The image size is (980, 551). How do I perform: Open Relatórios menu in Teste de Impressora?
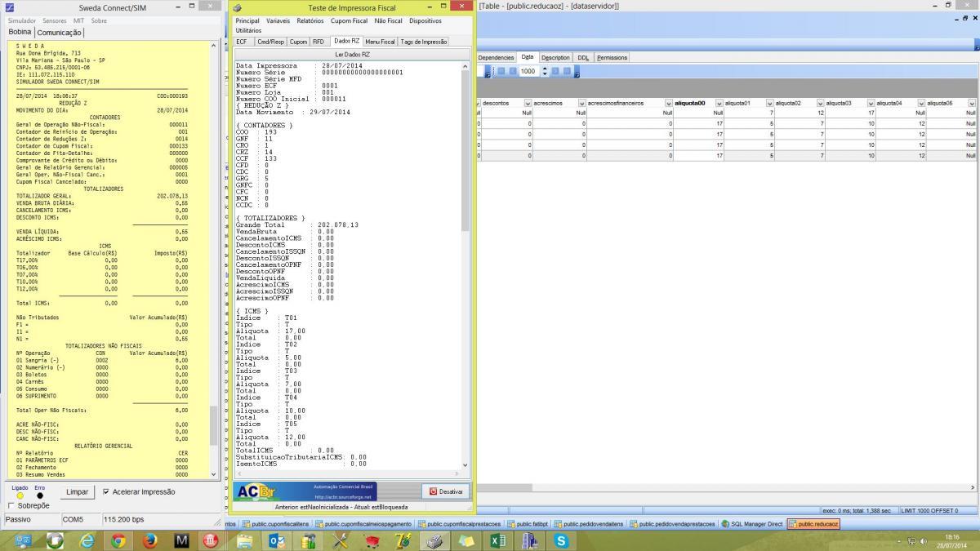[310, 20]
